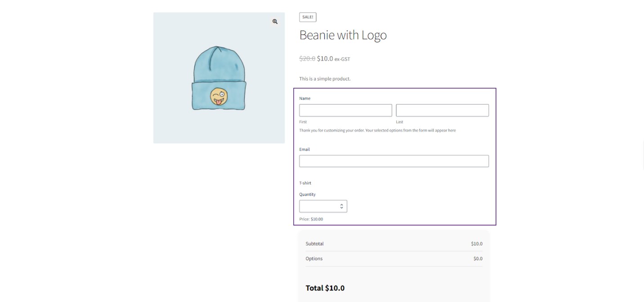Click the Quantity number field
This screenshot has height=302, width=644.
(x=320, y=206)
